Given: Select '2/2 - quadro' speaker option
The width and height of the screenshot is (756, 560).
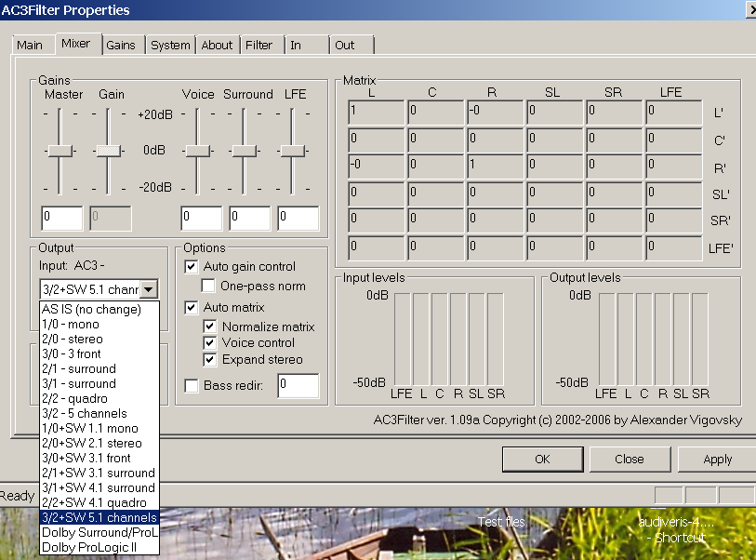Looking at the screenshot, I should click(76, 399).
